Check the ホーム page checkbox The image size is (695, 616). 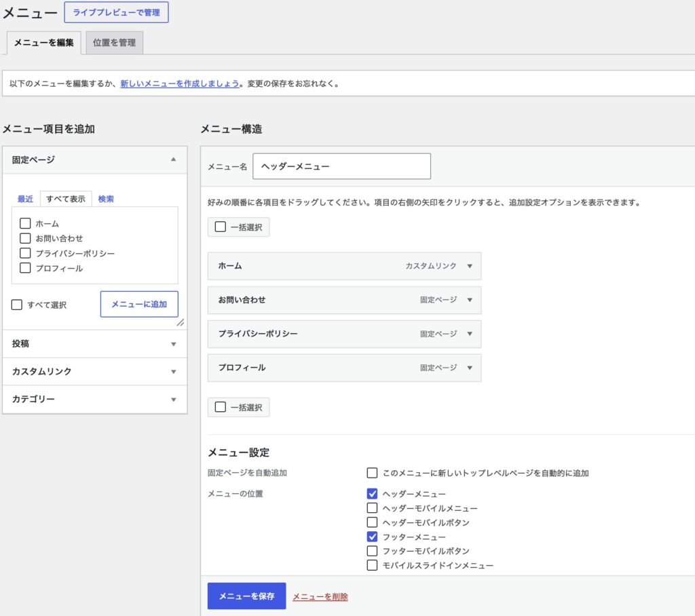tap(25, 223)
